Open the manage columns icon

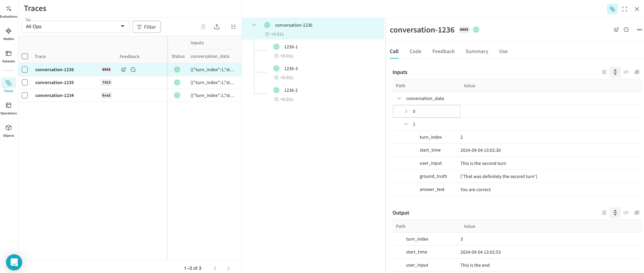point(233,27)
